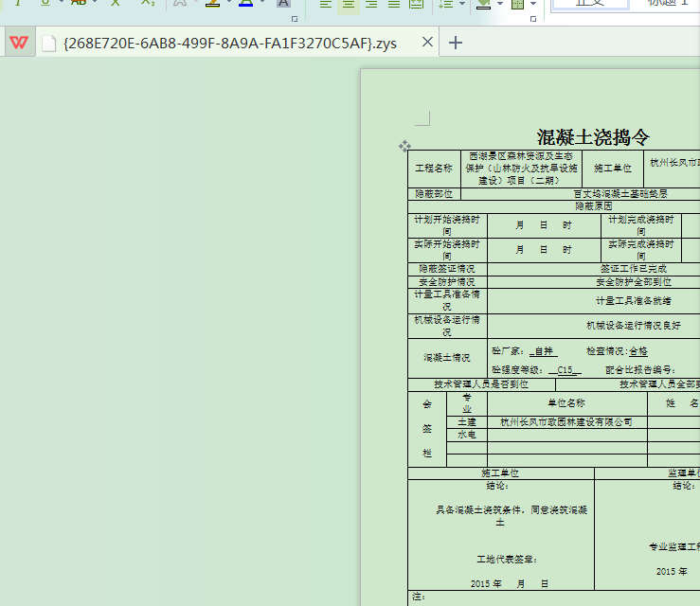Toggle underline formatting

tap(45, 3)
